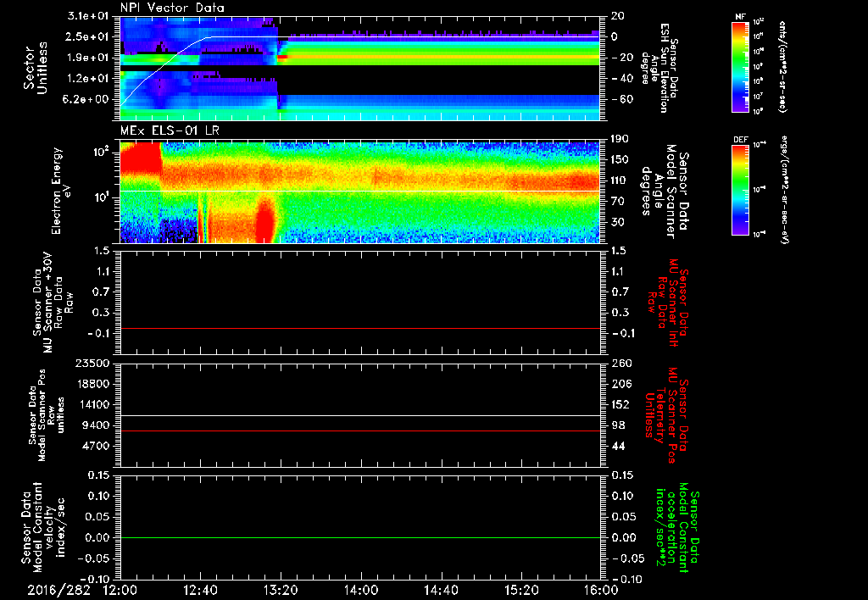Select the 'ESH Sun Elevation Angle' axis title
Screen dimensions: 868x600
pyautogui.click(x=659, y=68)
